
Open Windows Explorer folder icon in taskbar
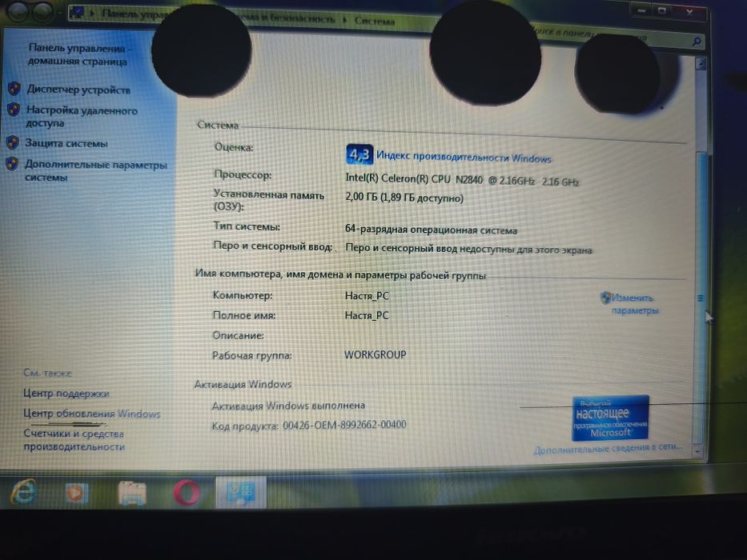click(131, 494)
